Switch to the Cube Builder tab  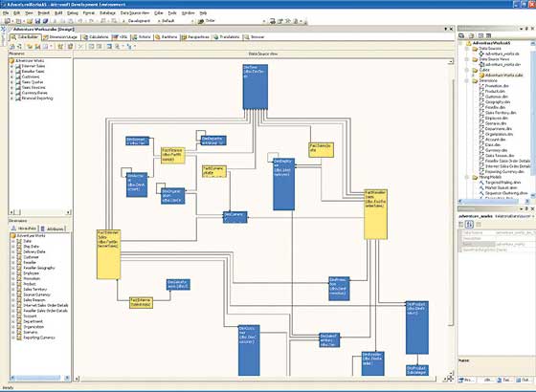tap(25, 37)
